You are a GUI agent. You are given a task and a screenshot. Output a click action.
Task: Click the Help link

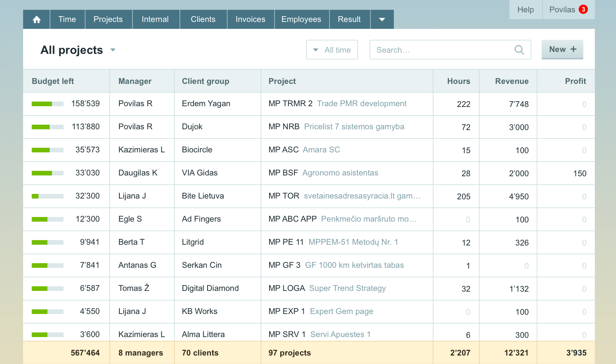point(525,10)
